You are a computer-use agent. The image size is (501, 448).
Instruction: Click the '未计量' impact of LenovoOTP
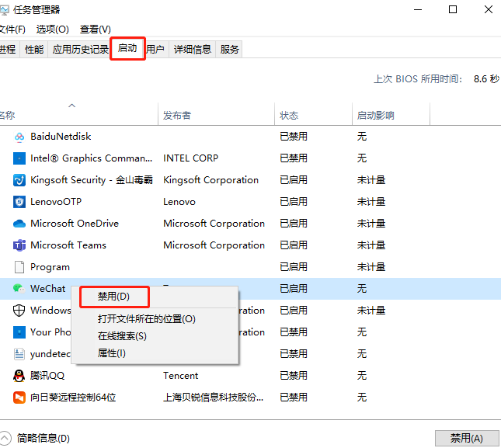pos(371,202)
